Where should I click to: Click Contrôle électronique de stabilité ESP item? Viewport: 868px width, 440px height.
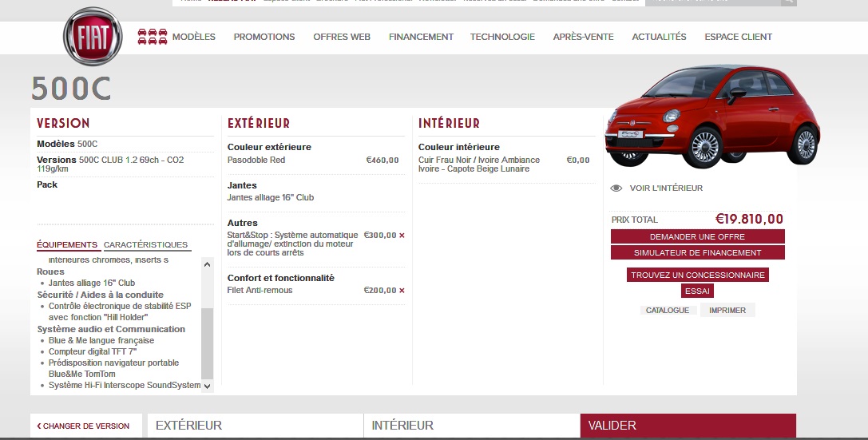(x=120, y=311)
